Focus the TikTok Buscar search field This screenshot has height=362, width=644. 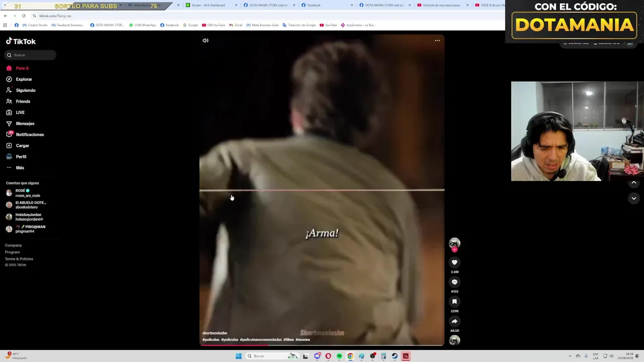pos(31,55)
